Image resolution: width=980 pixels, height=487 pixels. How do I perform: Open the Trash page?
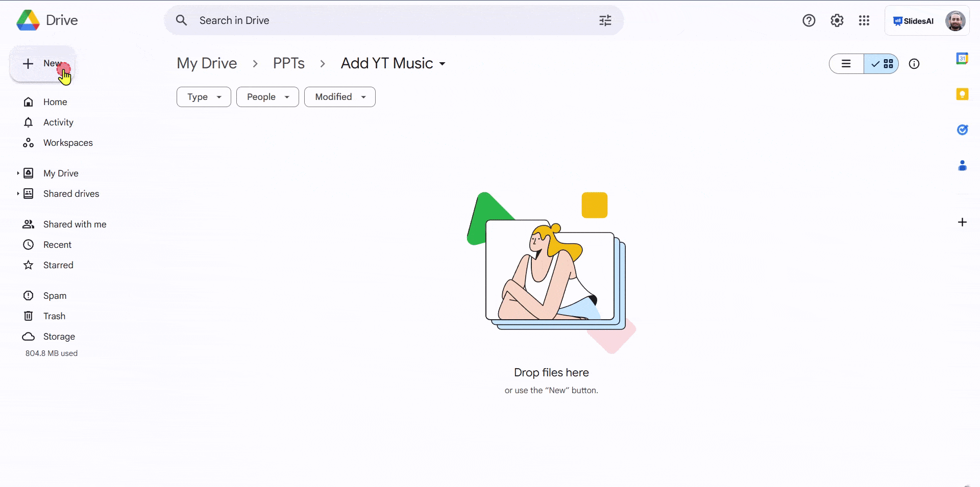tap(54, 316)
